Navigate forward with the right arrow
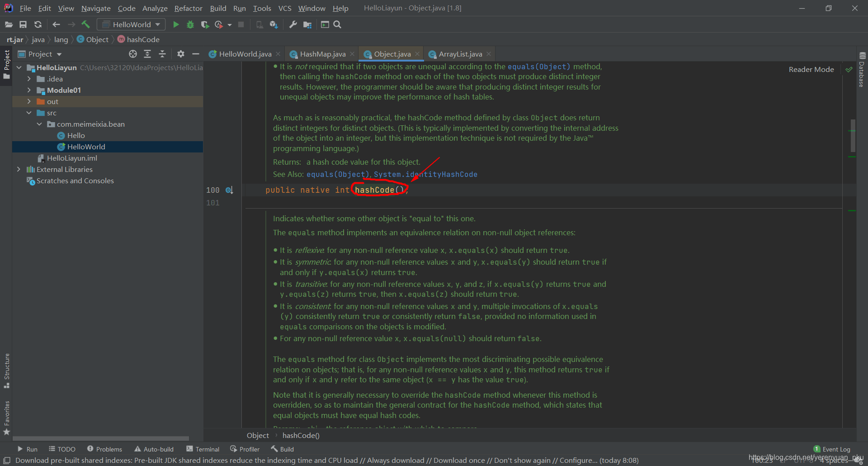 [x=71, y=24]
